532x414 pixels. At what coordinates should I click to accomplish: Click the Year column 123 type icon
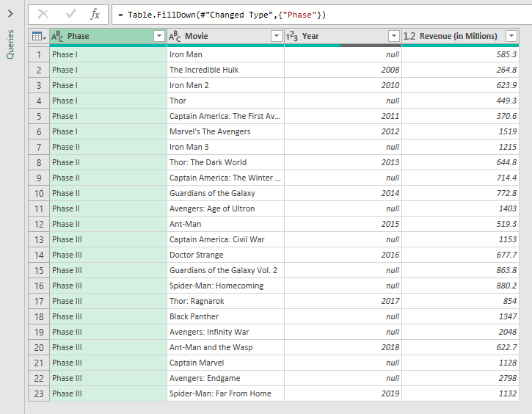coord(292,36)
